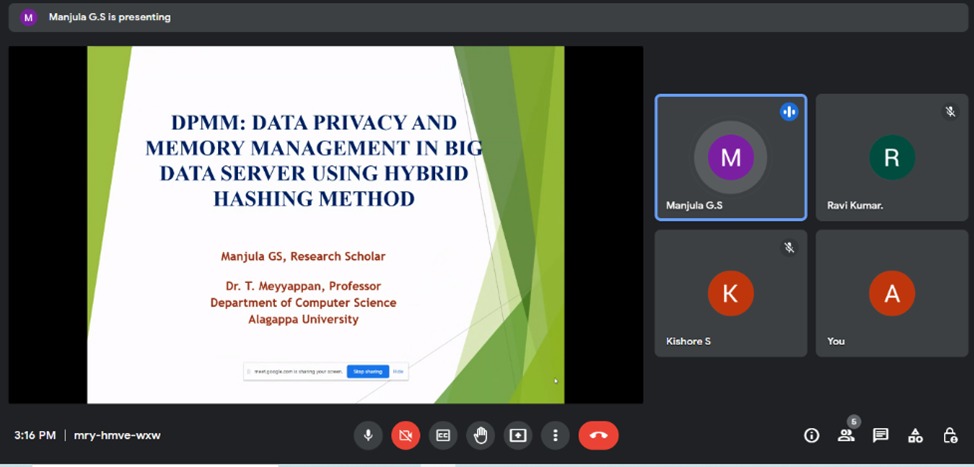This screenshot has height=467, width=974.
Task: Click 'Department of Computer Science' text
Action: click(303, 302)
